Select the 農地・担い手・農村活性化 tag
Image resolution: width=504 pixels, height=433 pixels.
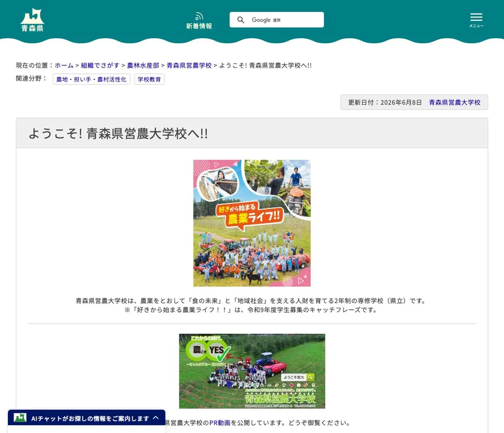(91, 79)
